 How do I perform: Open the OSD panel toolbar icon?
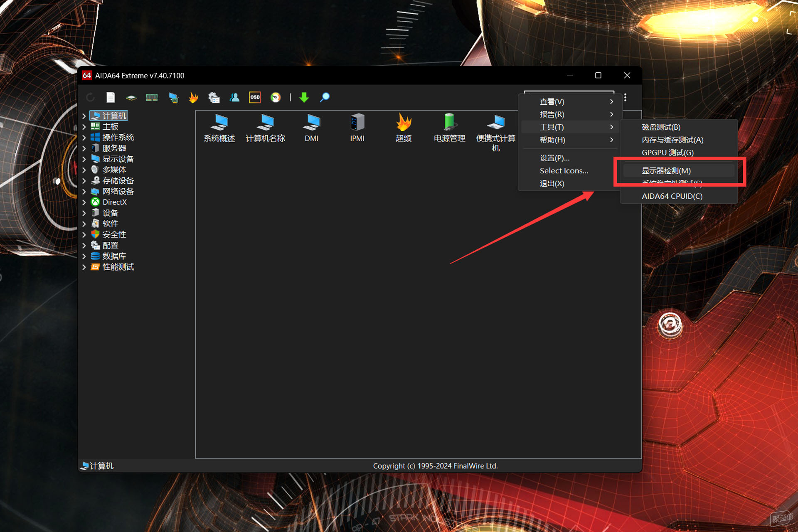click(x=255, y=97)
